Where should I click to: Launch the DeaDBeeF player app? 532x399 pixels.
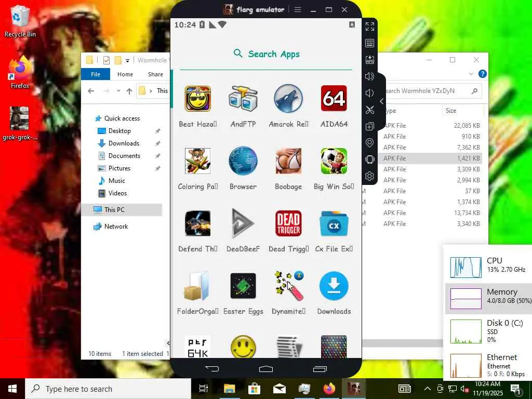point(243,223)
